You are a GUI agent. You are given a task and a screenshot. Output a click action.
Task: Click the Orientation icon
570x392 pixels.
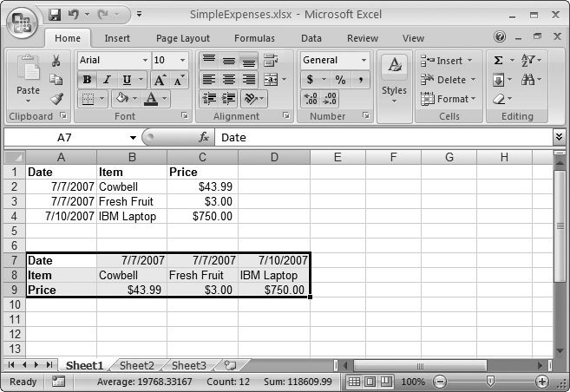pyautogui.click(x=251, y=99)
